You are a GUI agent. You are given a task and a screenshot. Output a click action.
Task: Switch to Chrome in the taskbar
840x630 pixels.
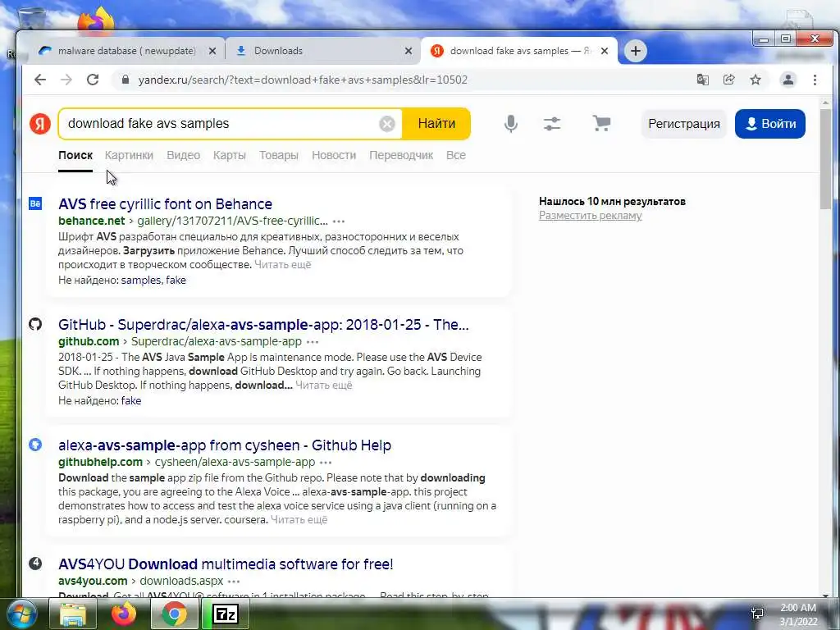tap(174, 614)
